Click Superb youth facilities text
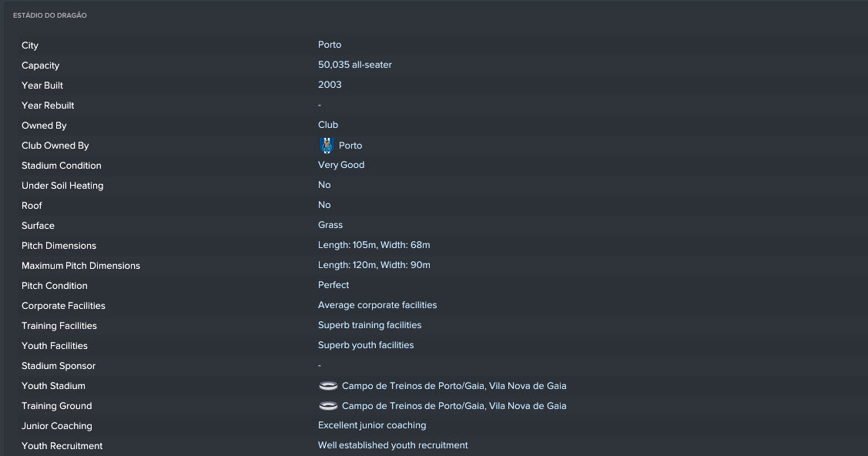This screenshot has height=456, width=868. [365, 345]
